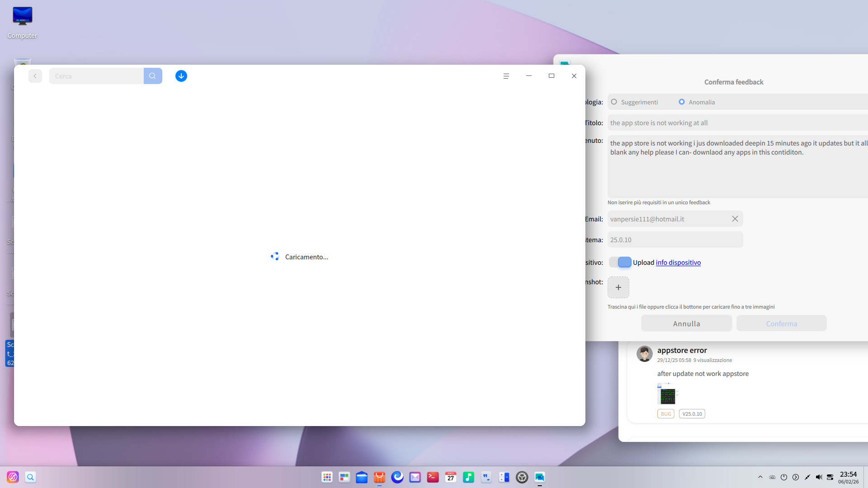This screenshot has width=868, height=488.
Task: Launch the Calculator app in the dock
Action: (x=504, y=477)
